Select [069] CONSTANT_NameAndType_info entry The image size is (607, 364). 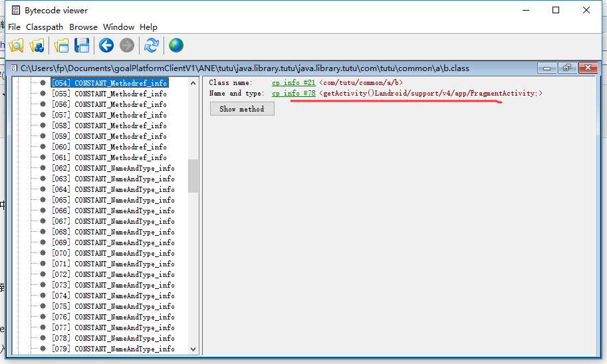tap(114, 242)
